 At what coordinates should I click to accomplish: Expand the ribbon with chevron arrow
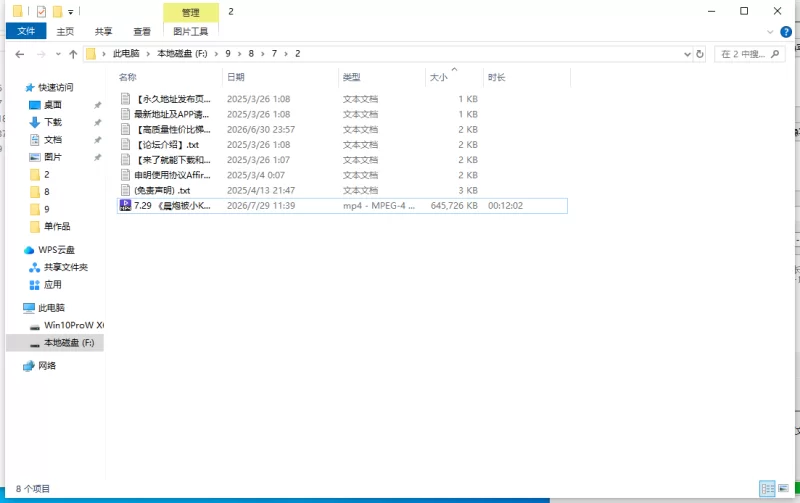point(770,32)
